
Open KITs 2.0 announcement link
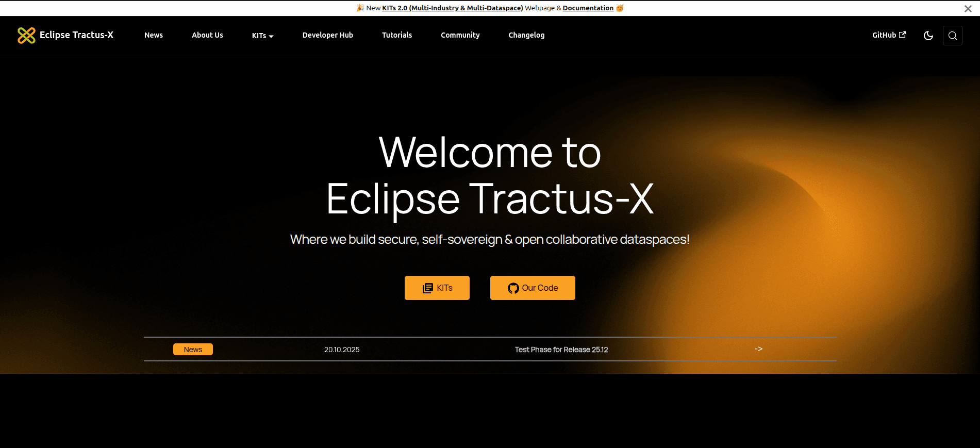(452, 8)
